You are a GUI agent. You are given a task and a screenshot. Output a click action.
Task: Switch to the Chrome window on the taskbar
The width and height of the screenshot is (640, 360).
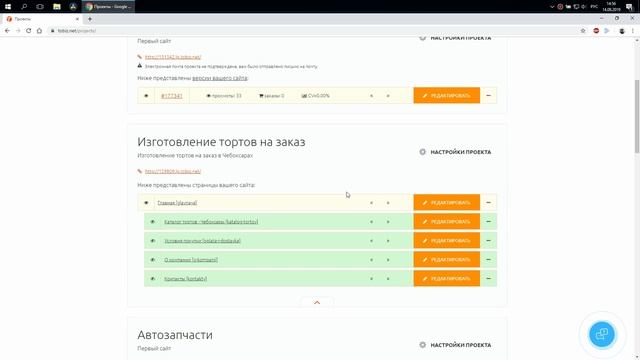click(109, 7)
